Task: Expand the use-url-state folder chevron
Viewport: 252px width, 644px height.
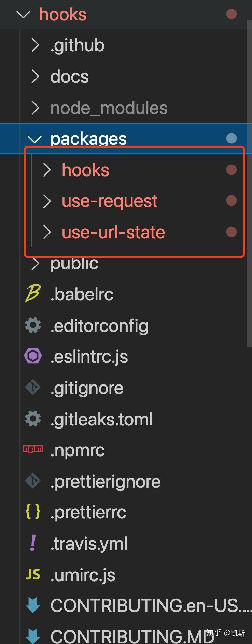Action: 46,232
